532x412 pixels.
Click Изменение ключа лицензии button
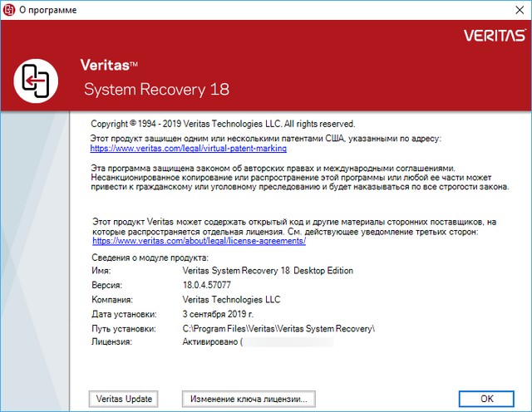[x=249, y=399]
